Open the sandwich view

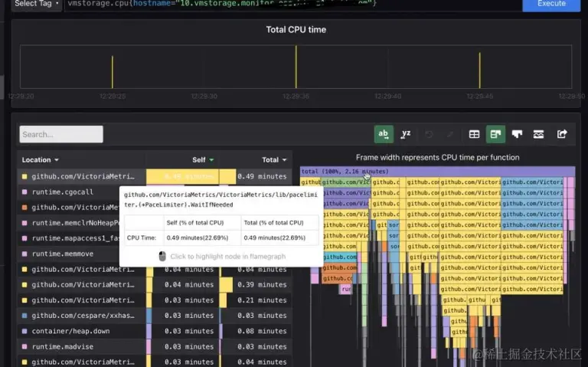(538, 134)
